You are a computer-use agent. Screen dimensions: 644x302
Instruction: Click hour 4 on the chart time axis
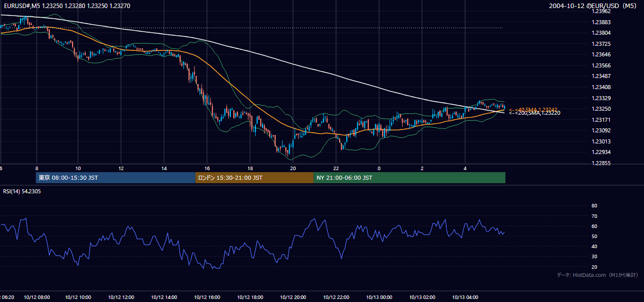click(465, 168)
